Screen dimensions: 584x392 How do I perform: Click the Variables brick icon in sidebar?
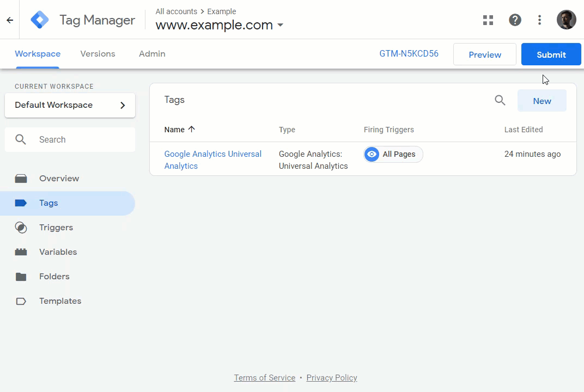[21, 252]
